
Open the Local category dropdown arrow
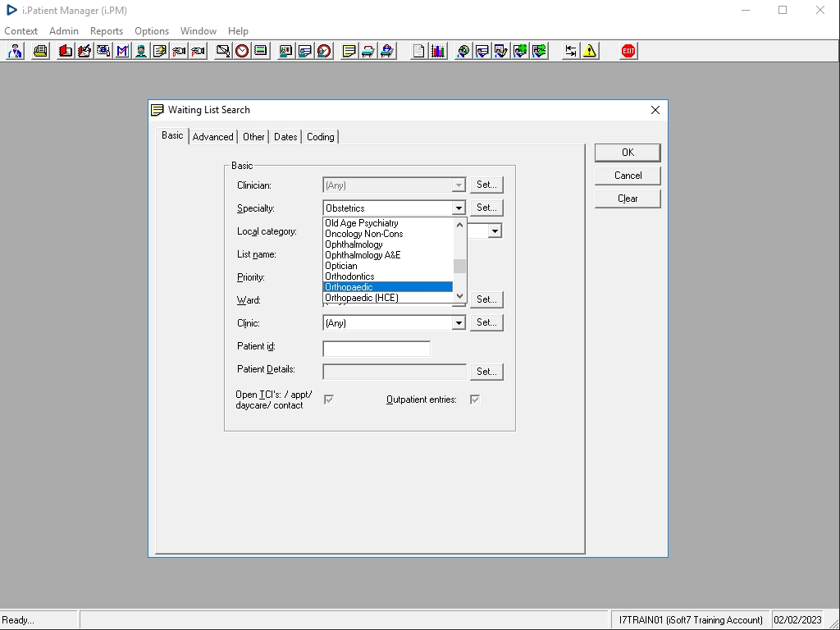pyautogui.click(x=495, y=231)
